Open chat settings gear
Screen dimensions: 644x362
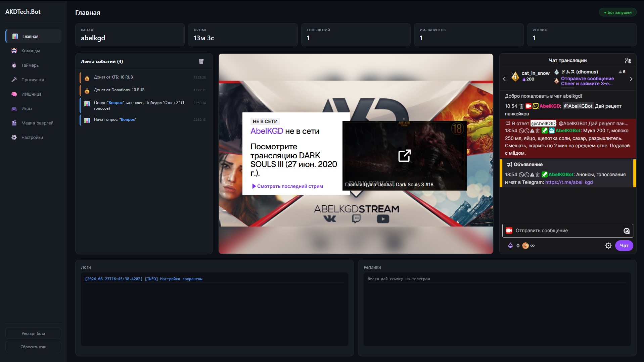tap(608, 246)
